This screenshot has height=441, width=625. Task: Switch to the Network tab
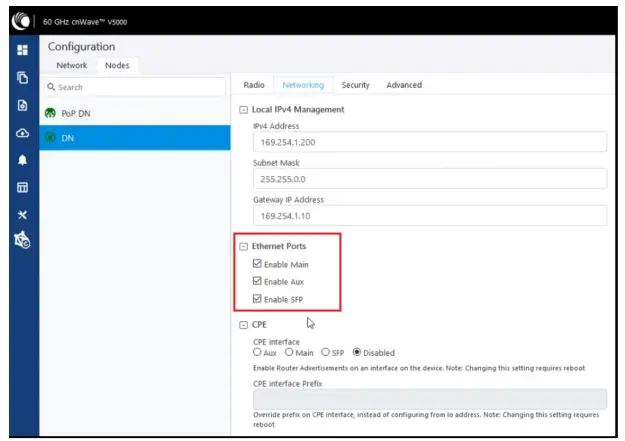72,66
